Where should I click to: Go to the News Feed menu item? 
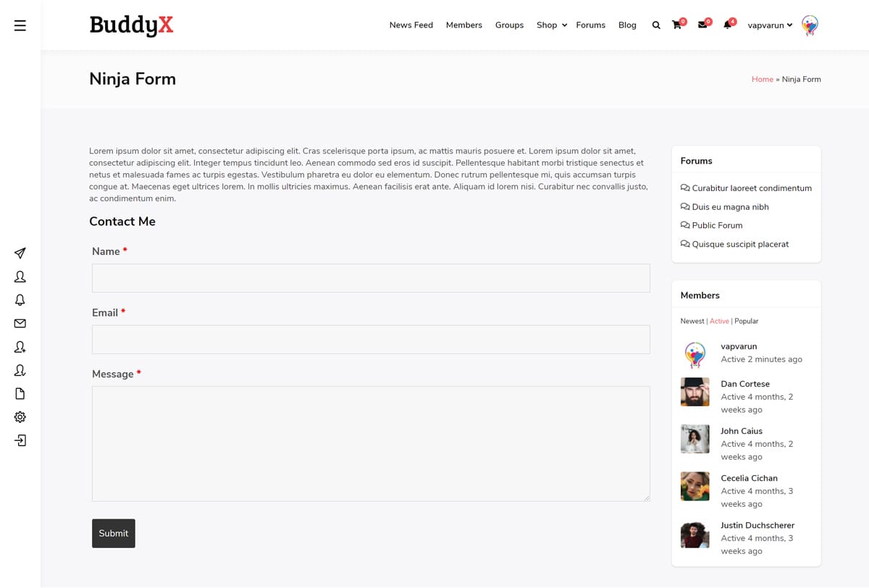[411, 25]
